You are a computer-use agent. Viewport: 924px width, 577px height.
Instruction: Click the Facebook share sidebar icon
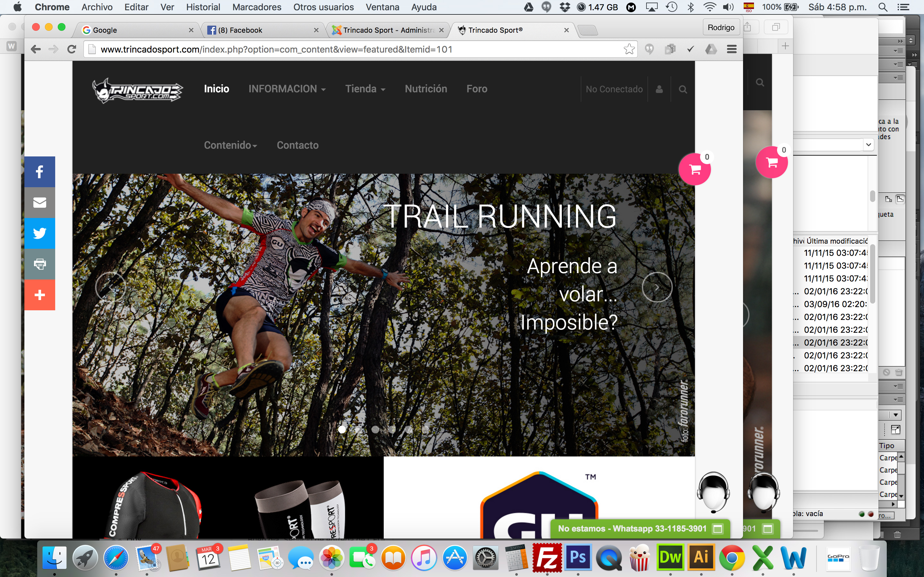[x=40, y=172]
